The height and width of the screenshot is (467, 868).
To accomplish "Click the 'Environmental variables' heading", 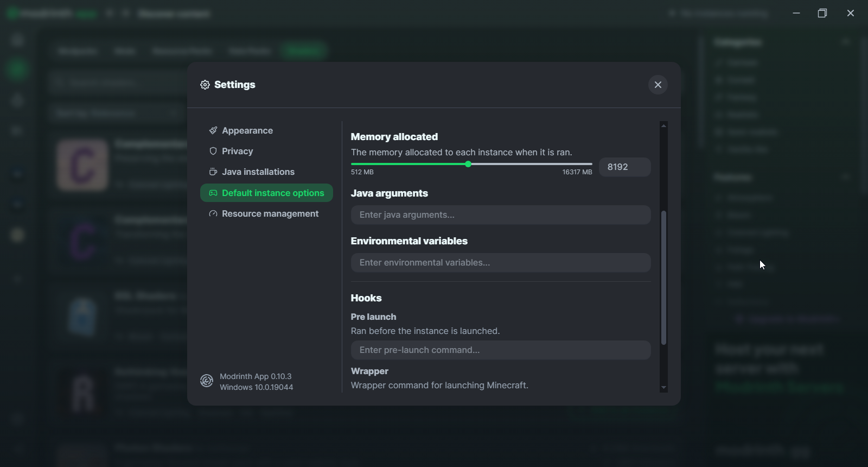I will point(409,241).
